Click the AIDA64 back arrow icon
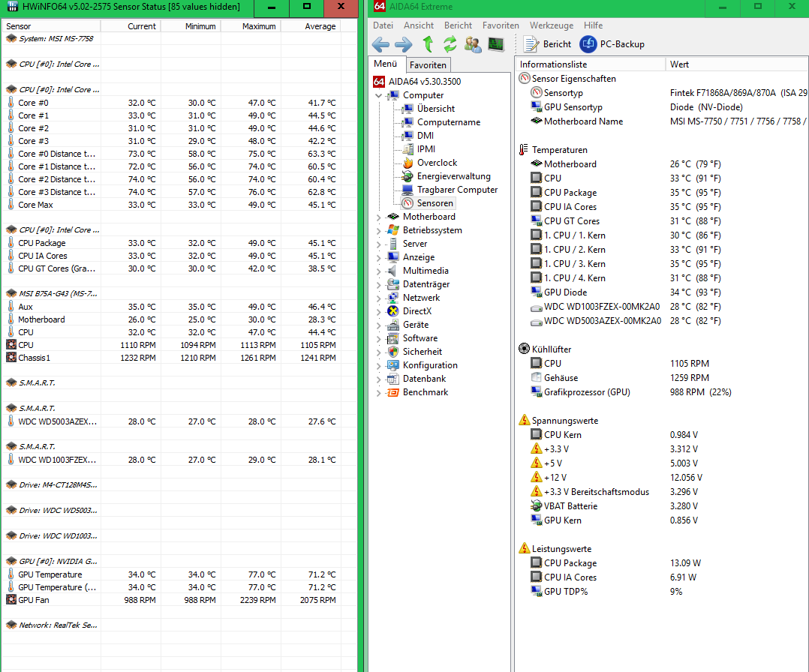Screen dimensions: 809x672 tap(380, 45)
